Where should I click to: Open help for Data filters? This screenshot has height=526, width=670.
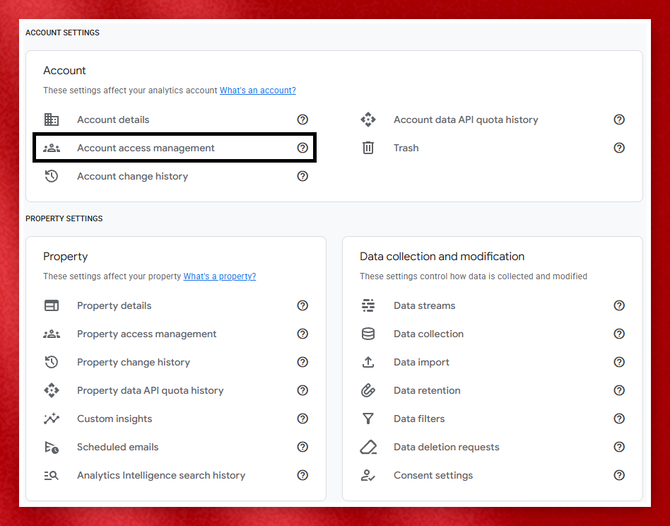(619, 418)
